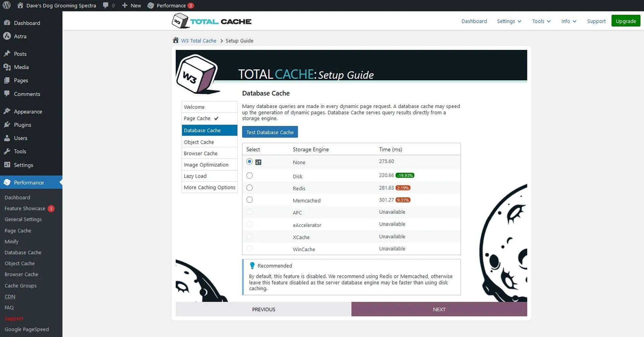Open the Image Optimization step
644x337 pixels.
(209, 165)
